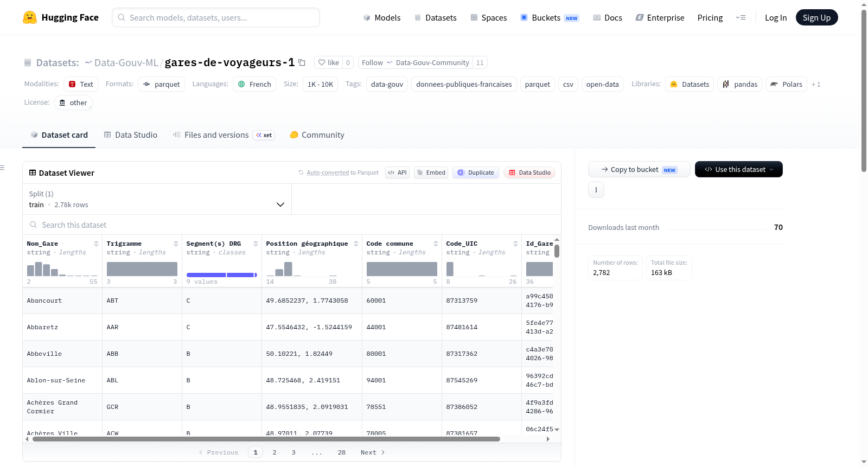868x467 pixels.
Task: Select the Datasets library tag
Action: [690, 84]
